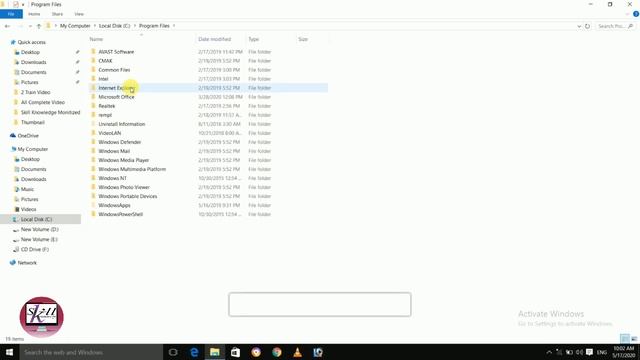
Task: Switch to Details view icon in status bar
Action: pyautogui.click(x=624, y=338)
